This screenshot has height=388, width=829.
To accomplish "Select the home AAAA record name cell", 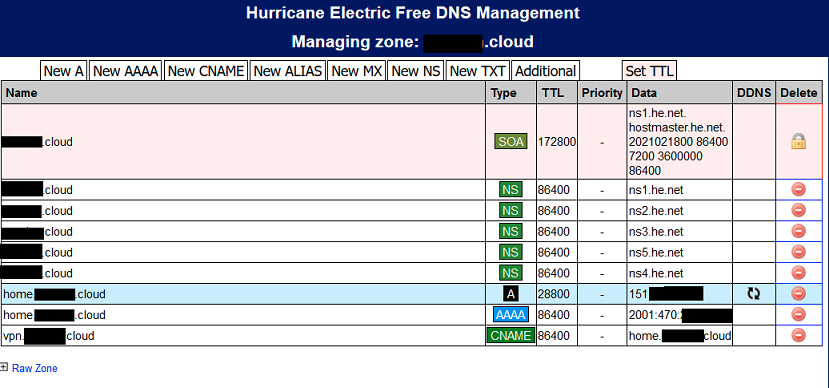I will [x=243, y=315].
